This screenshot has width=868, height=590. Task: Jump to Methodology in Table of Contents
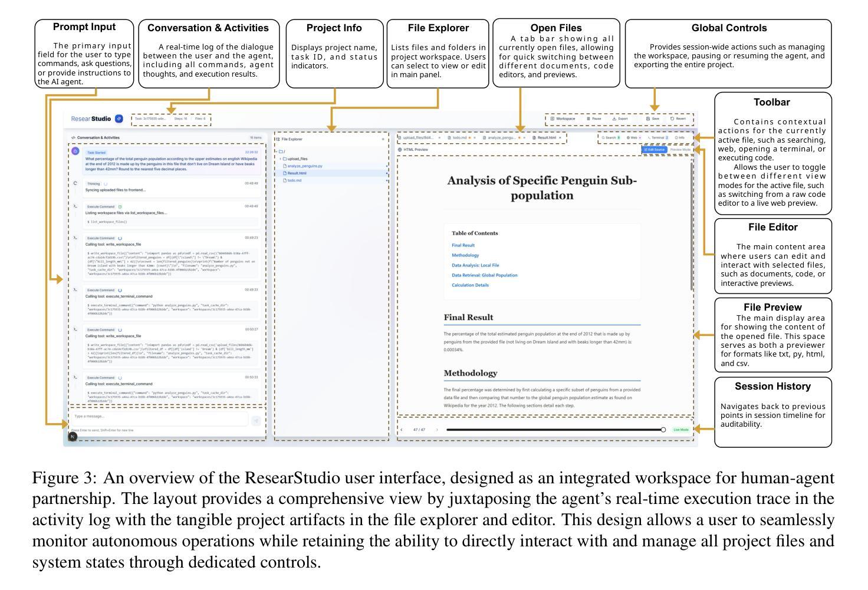[x=465, y=255]
